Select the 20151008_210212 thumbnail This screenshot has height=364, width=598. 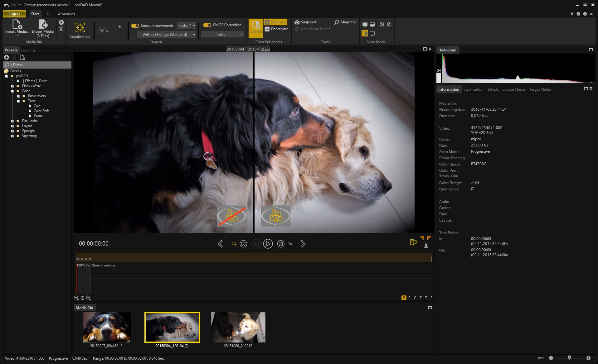[238, 327]
